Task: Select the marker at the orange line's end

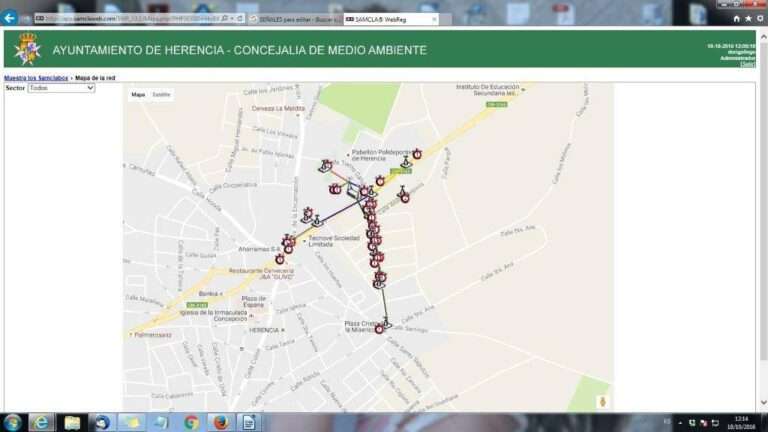Action: tap(325, 166)
